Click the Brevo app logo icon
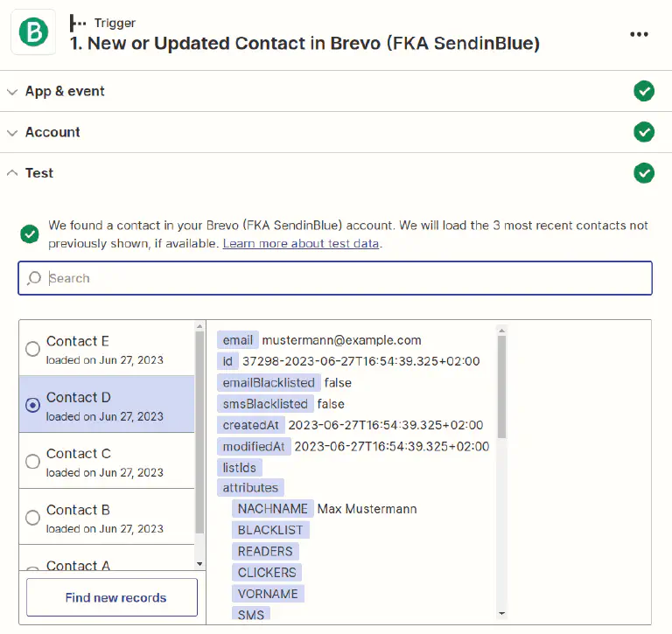672x634 pixels. 34,32
